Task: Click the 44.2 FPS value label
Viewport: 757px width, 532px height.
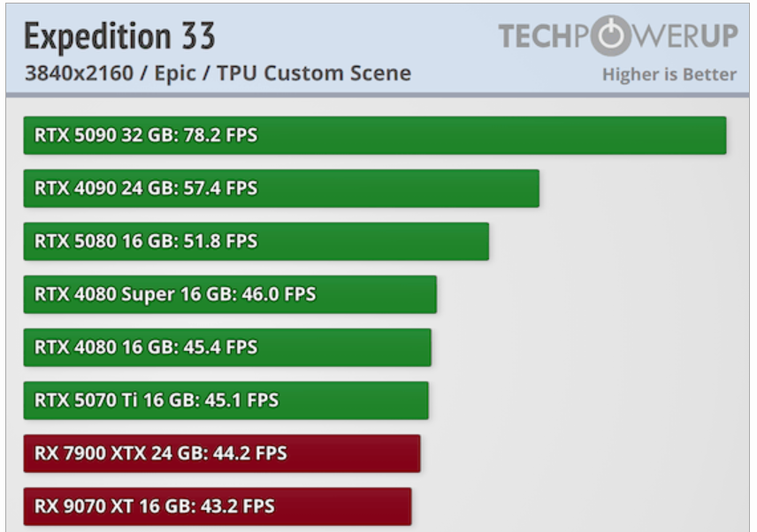Action: point(250,453)
